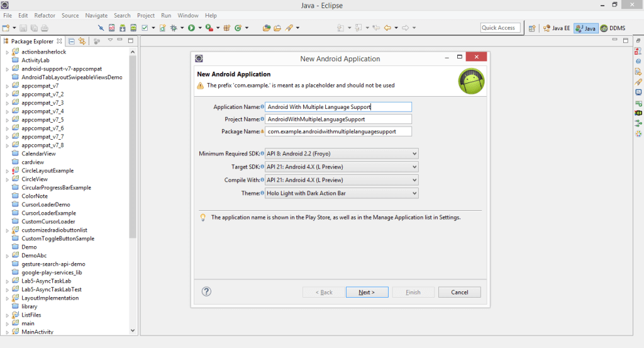Viewport: 644px width, 348px height.
Task: Open dropdown arrow next to Run icon
Action: [200, 28]
